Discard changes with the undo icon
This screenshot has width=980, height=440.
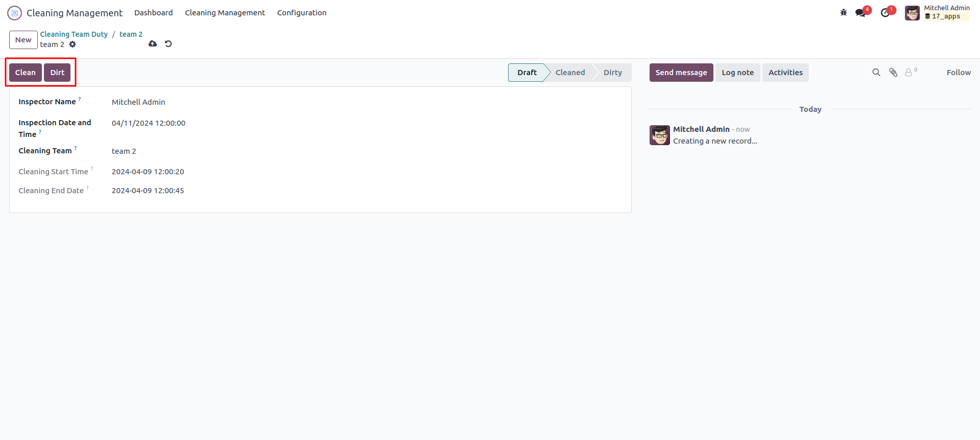tap(168, 44)
